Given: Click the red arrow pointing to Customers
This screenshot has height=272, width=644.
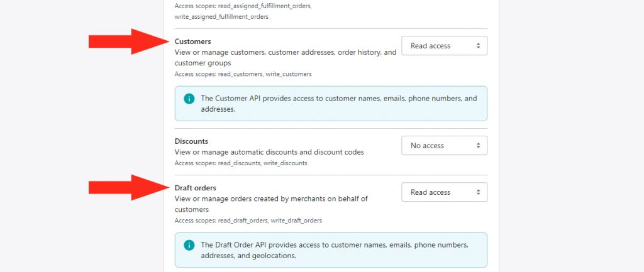Looking at the screenshot, I should click(129, 41).
